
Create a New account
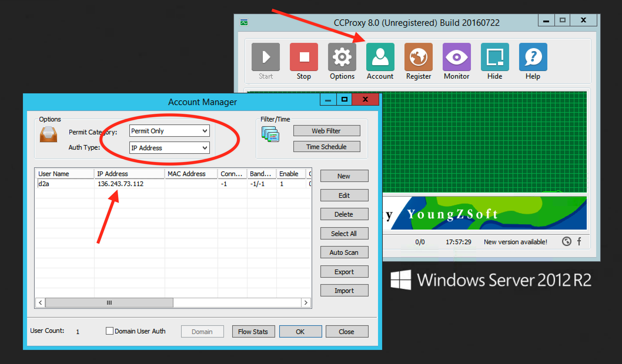point(344,176)
